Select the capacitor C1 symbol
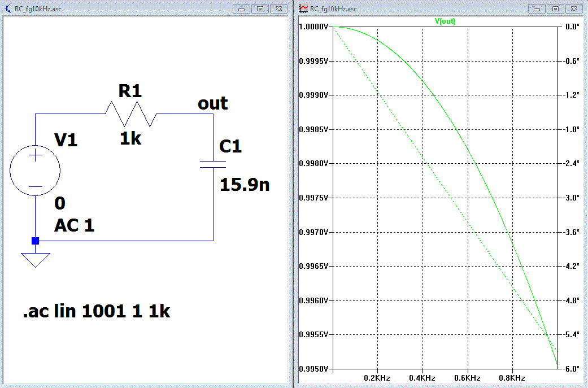This screenshot has height=388, width=588. [x=213, y=164]
